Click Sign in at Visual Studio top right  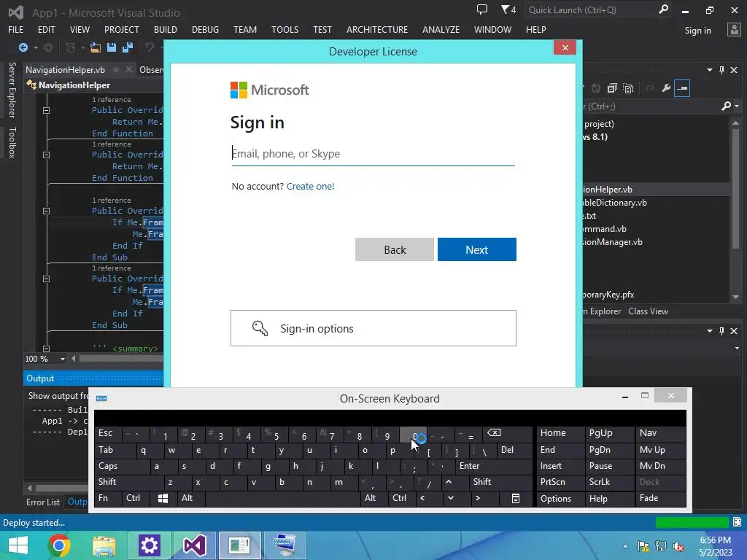click(x=698, y=31)
